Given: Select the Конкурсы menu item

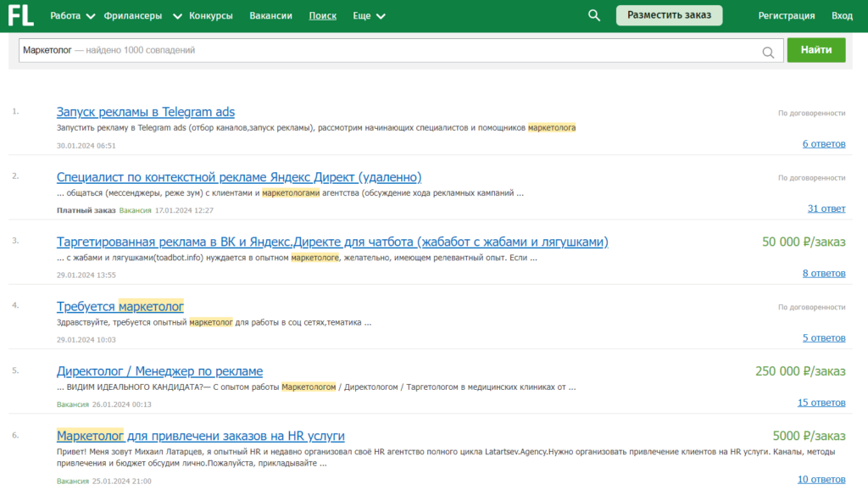Looking at the screenshot, I should (x=211, y=15).
